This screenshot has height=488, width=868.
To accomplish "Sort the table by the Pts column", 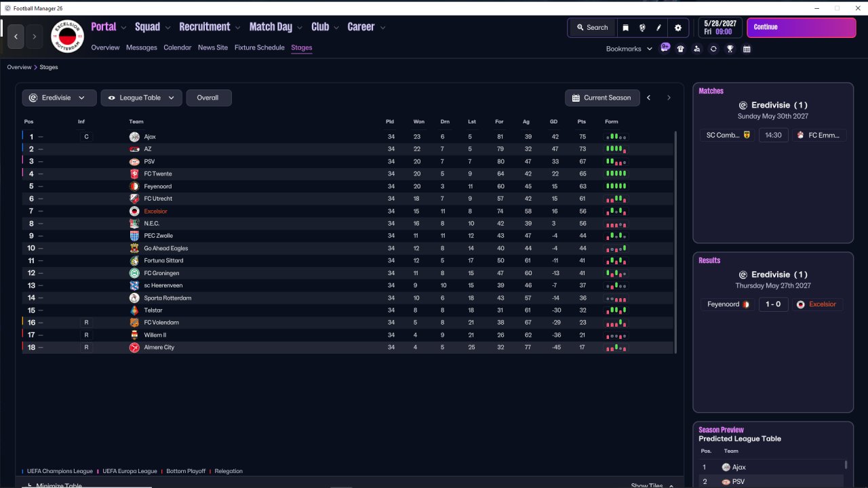I will tap(581, 122).
